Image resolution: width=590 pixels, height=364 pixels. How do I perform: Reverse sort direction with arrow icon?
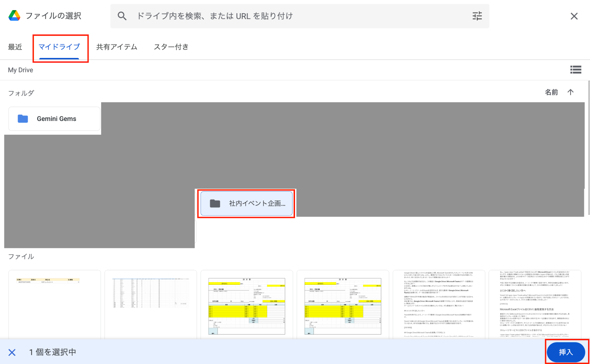pos(570,92)
